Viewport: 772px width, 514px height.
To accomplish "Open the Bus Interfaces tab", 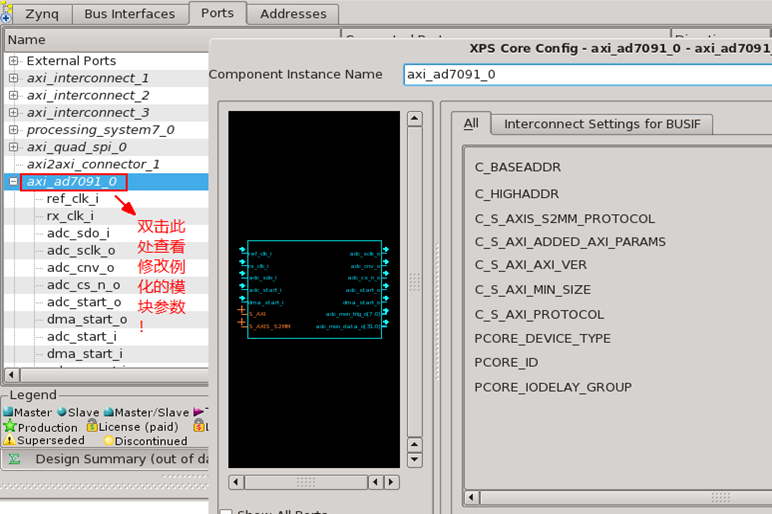I will [x=129, y=14].
